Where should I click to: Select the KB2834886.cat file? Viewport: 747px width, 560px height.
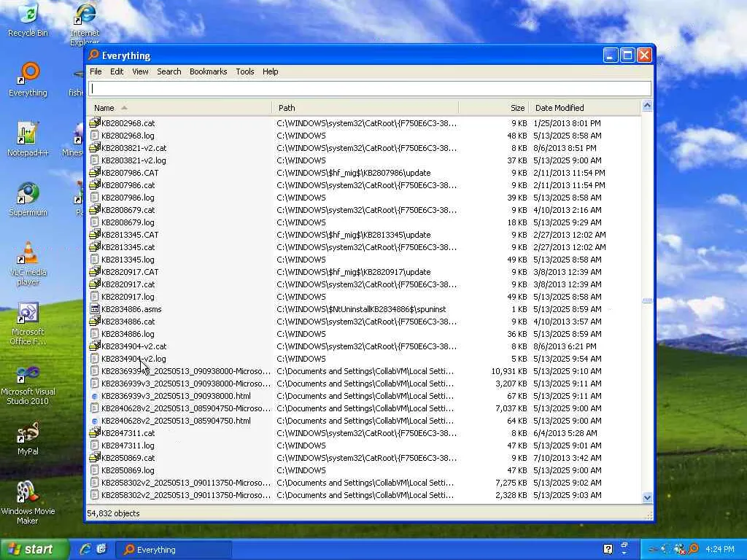click(128, 322)
